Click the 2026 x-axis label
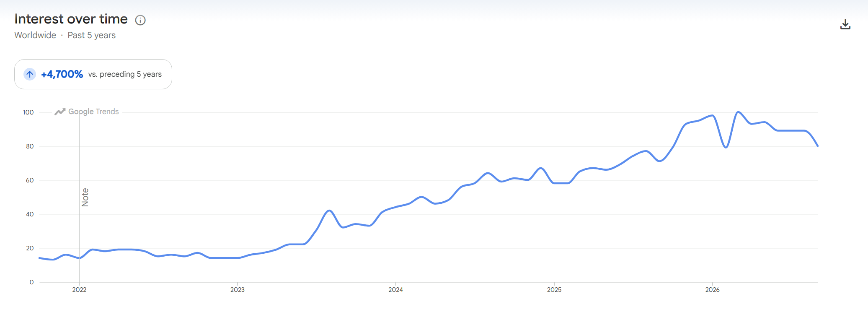Viewport: 868px width, 325px height. (x=713, y=290)
